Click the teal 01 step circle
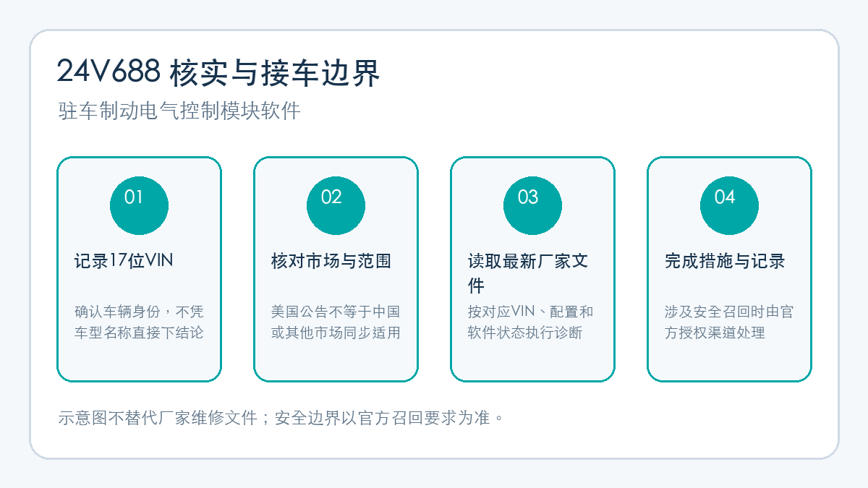868x488 pixels. click(139, 205)
